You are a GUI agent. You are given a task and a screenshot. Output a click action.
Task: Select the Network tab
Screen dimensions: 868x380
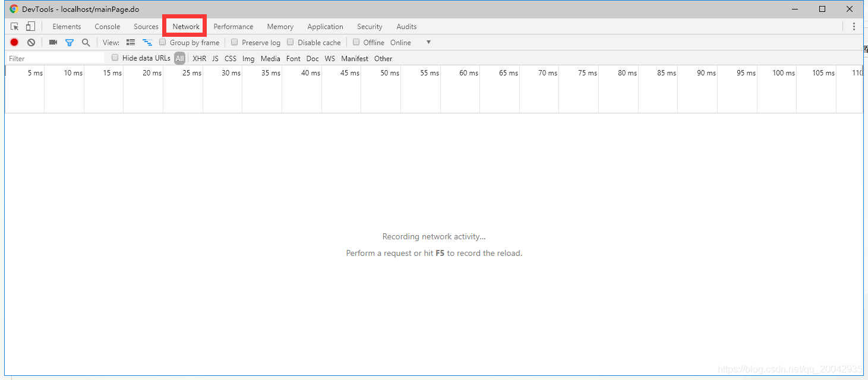point(186,26)
